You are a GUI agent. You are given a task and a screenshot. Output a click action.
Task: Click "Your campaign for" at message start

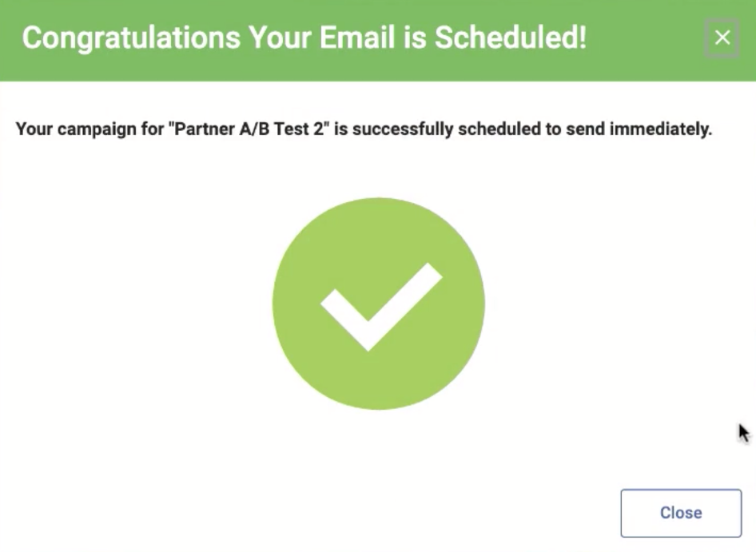click(90, 129)
